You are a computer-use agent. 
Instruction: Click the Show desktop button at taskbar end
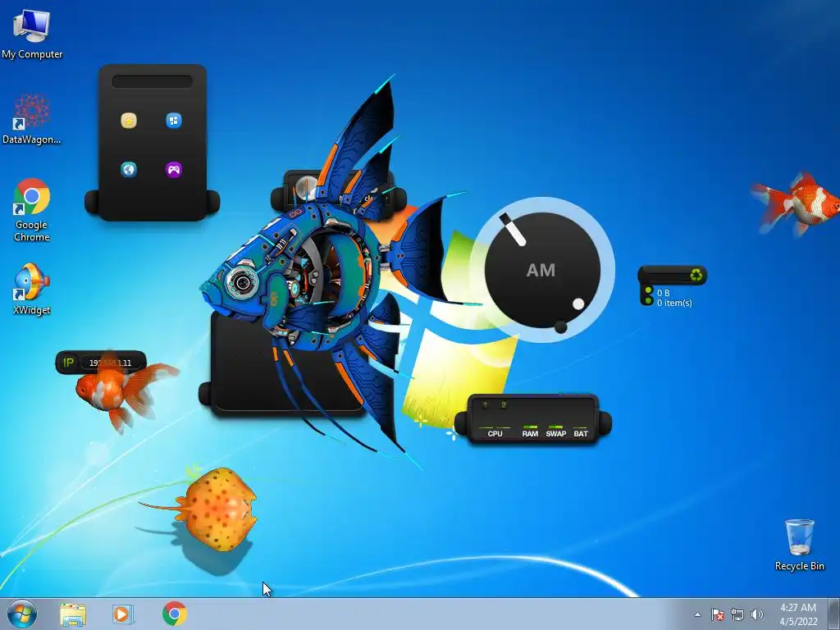click(x=834, y=614)
